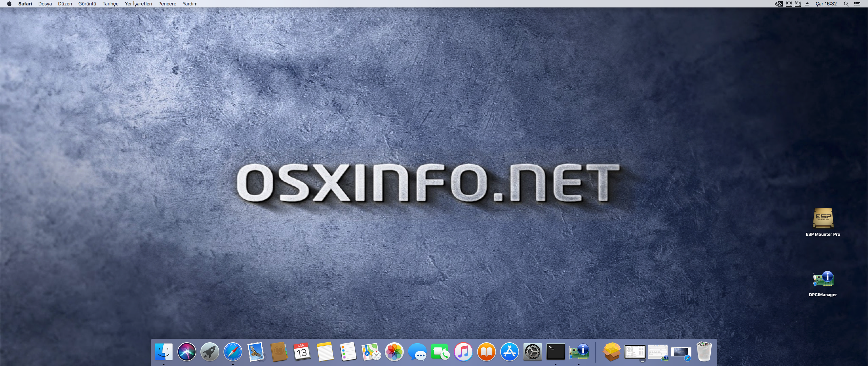Launch Terminal from the dock
The image size is (868, 366).
[556, 352]
